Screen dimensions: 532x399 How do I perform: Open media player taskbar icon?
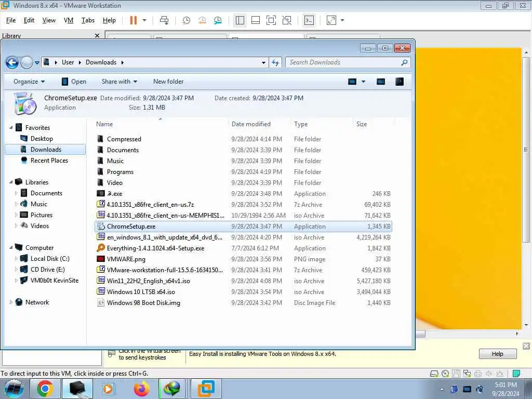click(x=108, y=389)
